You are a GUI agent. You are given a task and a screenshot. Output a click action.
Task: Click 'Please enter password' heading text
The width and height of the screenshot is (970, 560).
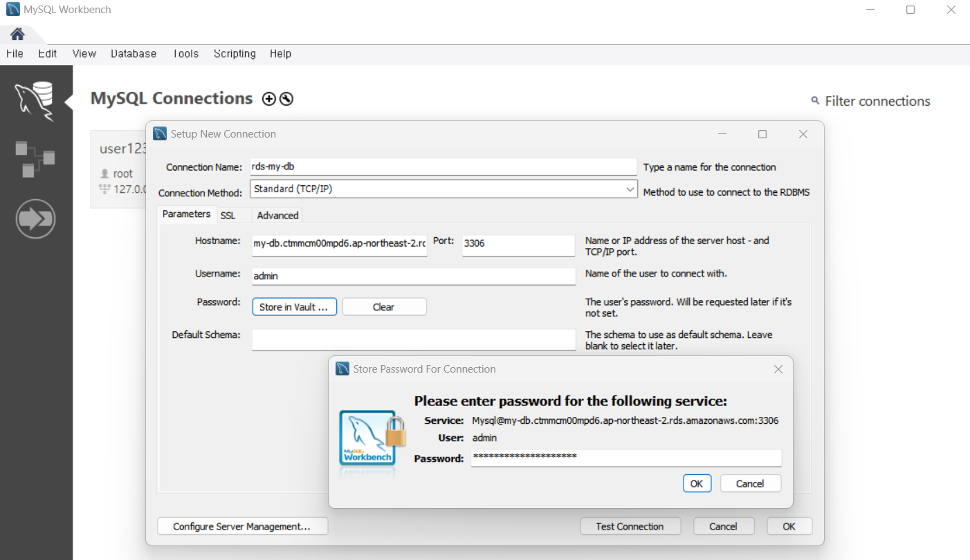(x=570, y=401)
